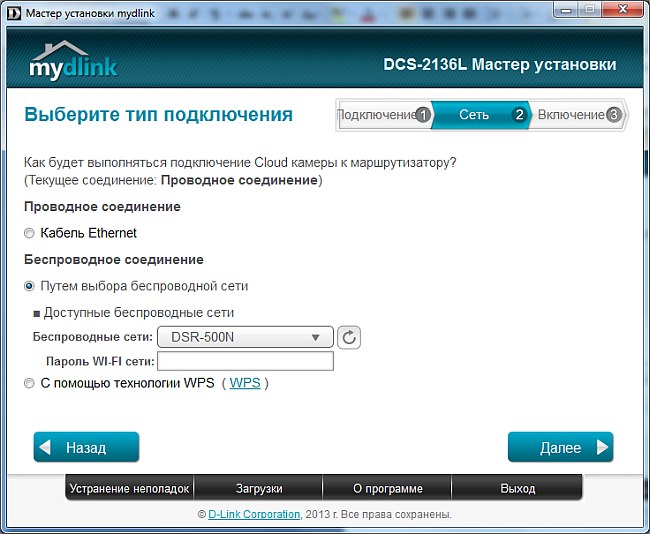Viewport: 650px width, 534px height.
Task: Click the left arrow on Назад button
Action: [45, 447]
